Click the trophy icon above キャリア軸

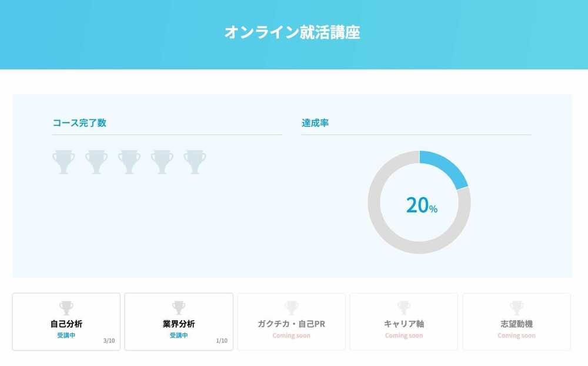[404, 308]
